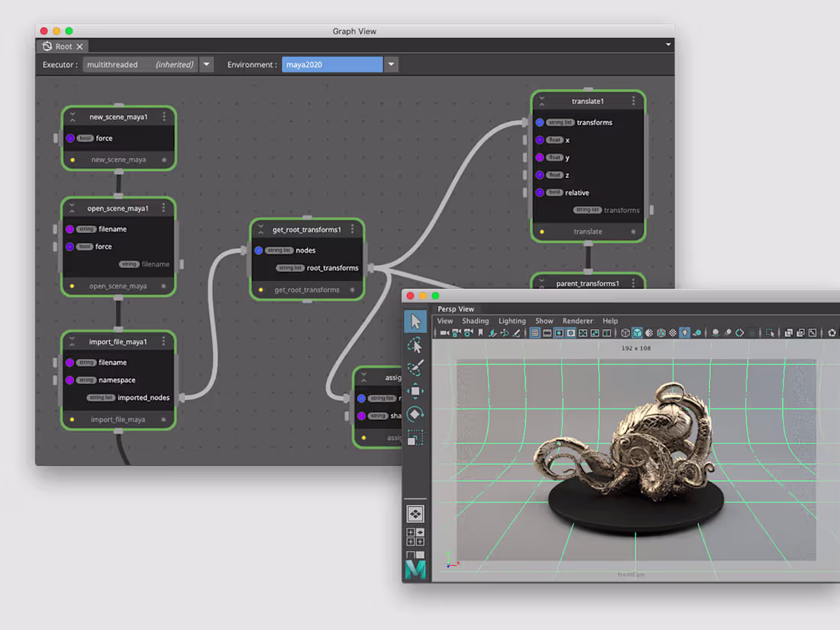The width and height of the screenshot is (840, 630).
Task: Toggle grid display in the Persp toolbar
Action: [x=535, y=332]
